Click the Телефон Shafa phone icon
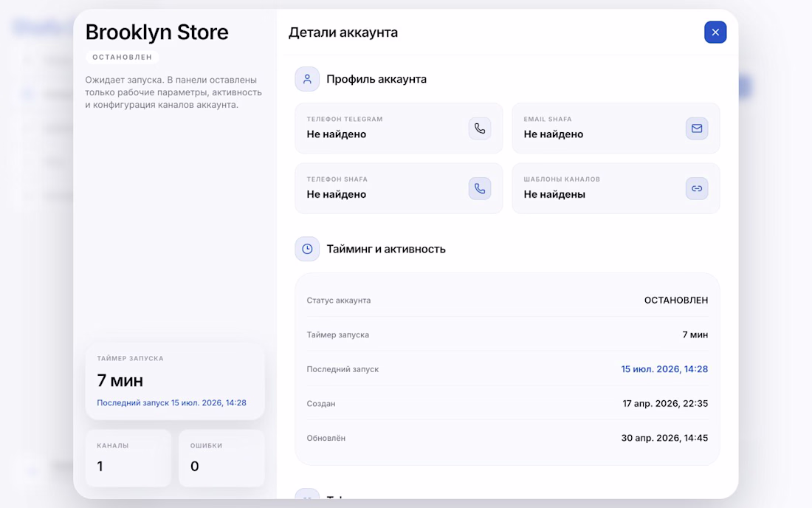This screenshot has height=508, width=812. tap(480, 188)
